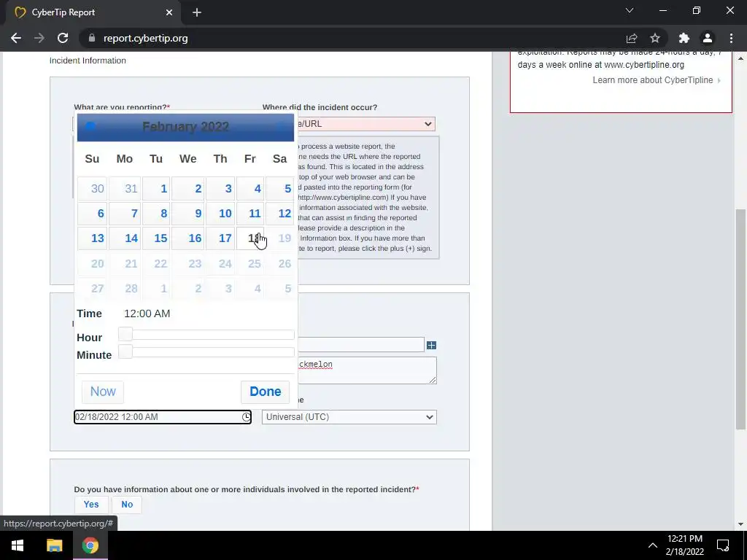Image resolution: width=747 pixels, height=560 pixels.
Task: Click Done in date picker
Action: click(265, 392)
